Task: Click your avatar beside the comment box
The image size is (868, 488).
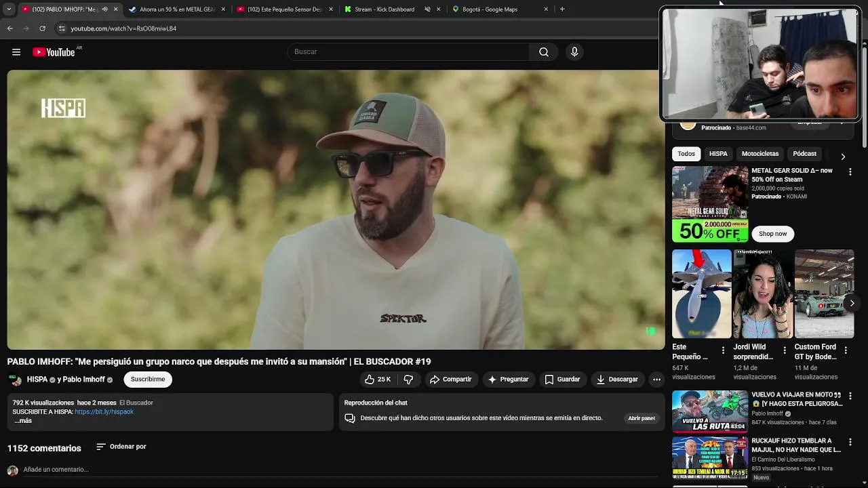Action: click(x=12, y=470)
